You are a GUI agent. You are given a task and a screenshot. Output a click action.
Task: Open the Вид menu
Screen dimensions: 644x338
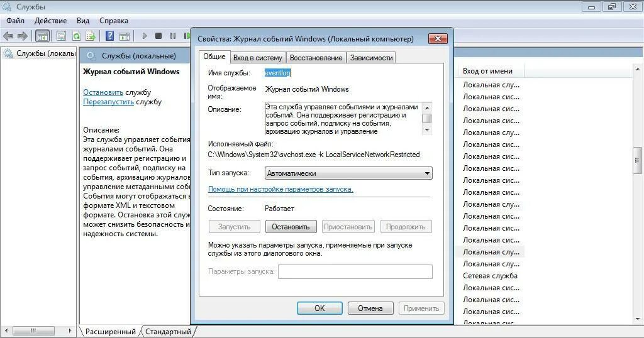pyautogui.click(x=83, y=21)
